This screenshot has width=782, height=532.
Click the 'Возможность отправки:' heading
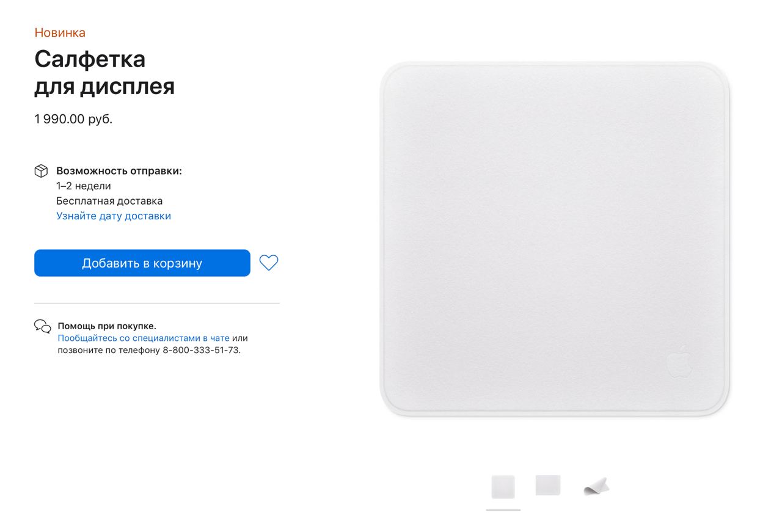click(119, 171)
